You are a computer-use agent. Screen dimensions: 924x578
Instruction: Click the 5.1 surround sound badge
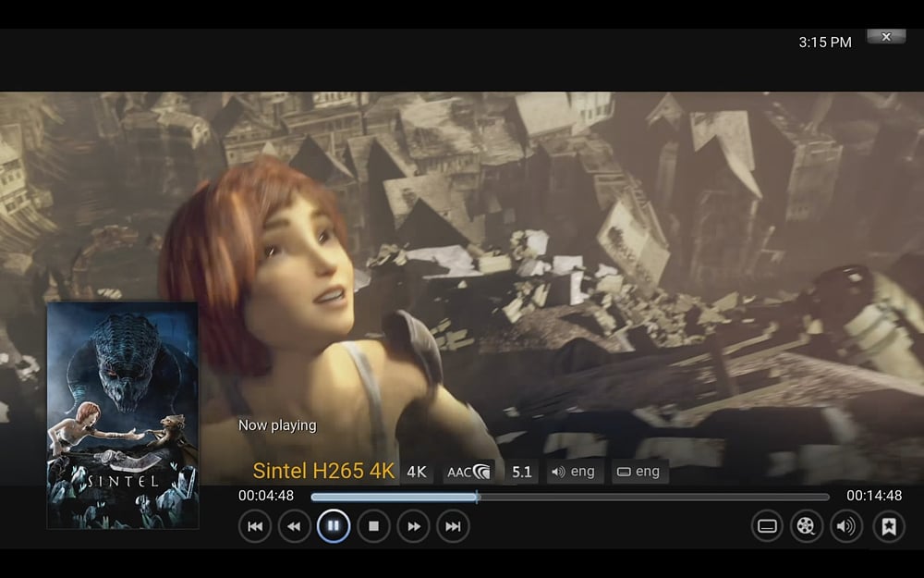point(520,471)
